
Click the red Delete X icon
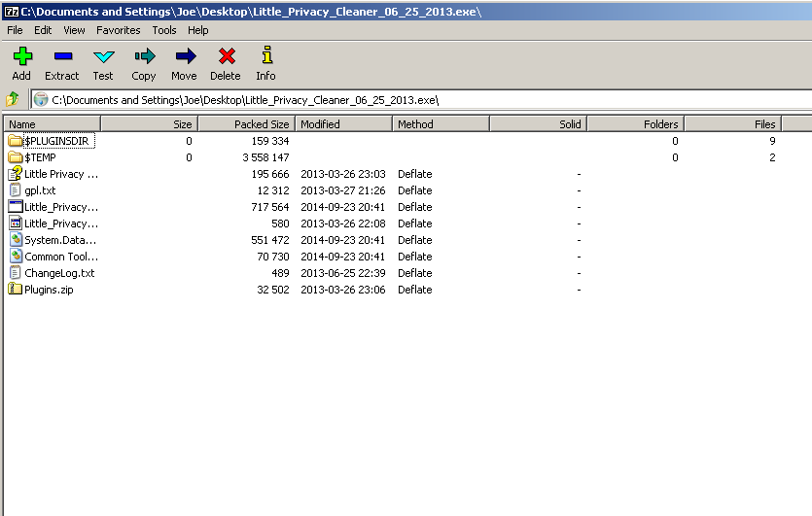coord(227,56)
